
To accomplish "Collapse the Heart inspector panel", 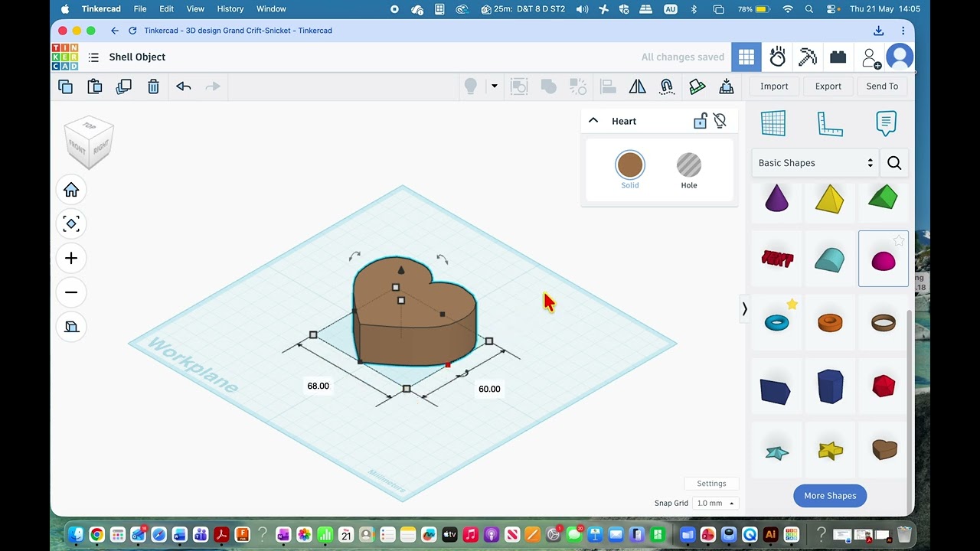I will pyautogui.click(x=593, y=121).
